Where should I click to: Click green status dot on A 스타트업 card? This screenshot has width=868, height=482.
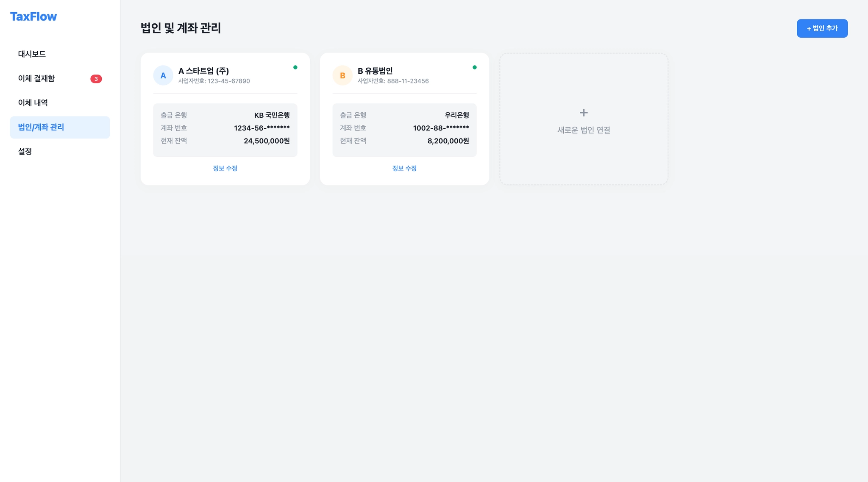pyautogui.click(x=295, y=67)
